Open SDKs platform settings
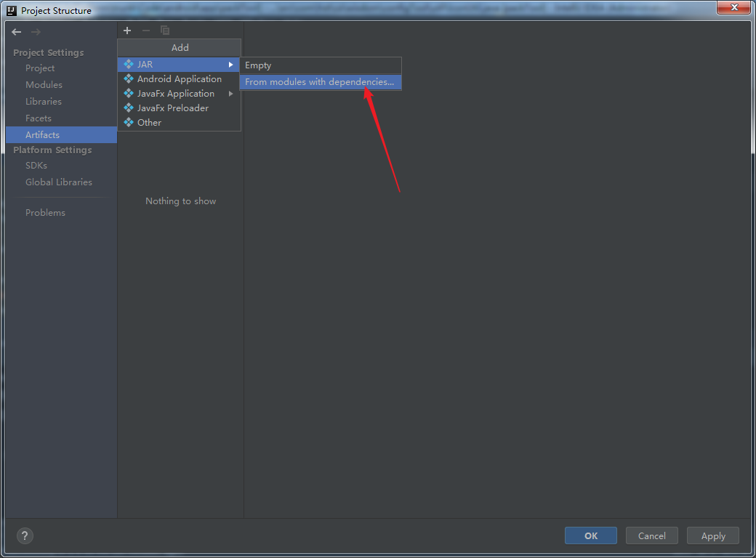Screen dimensions: 756x558 61,165
